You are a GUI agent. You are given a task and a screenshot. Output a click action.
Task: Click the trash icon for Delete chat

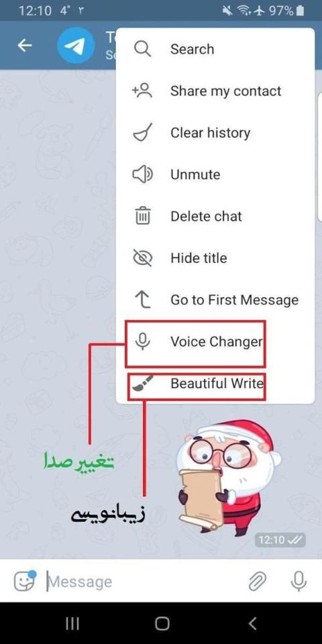coord(143,216)
